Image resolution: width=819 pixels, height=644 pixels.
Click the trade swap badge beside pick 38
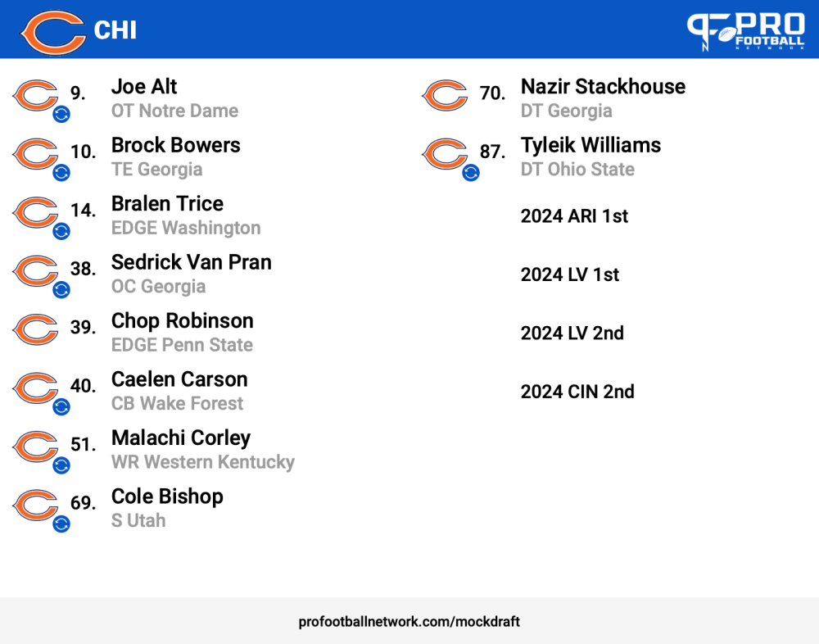[61, 289]
